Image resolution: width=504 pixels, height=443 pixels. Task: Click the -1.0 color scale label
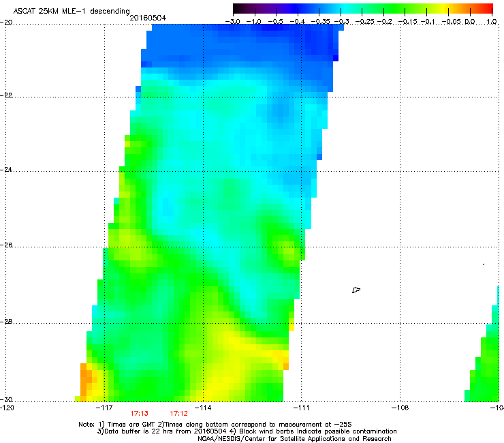pyautogui.click(x=253, y=22)
